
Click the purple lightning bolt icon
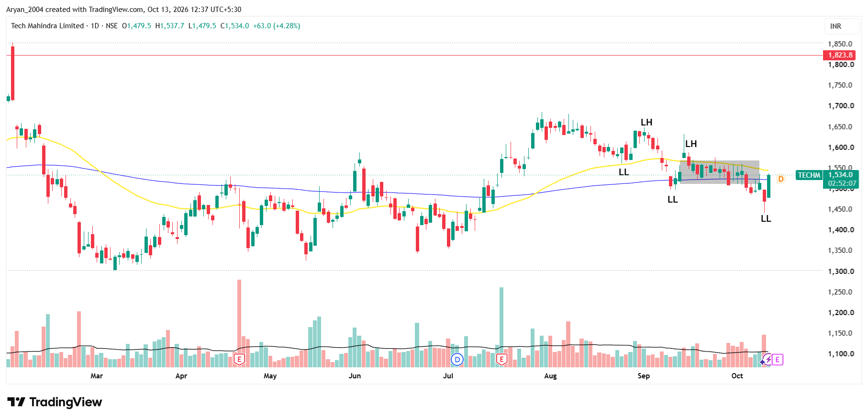pos(768,359)
